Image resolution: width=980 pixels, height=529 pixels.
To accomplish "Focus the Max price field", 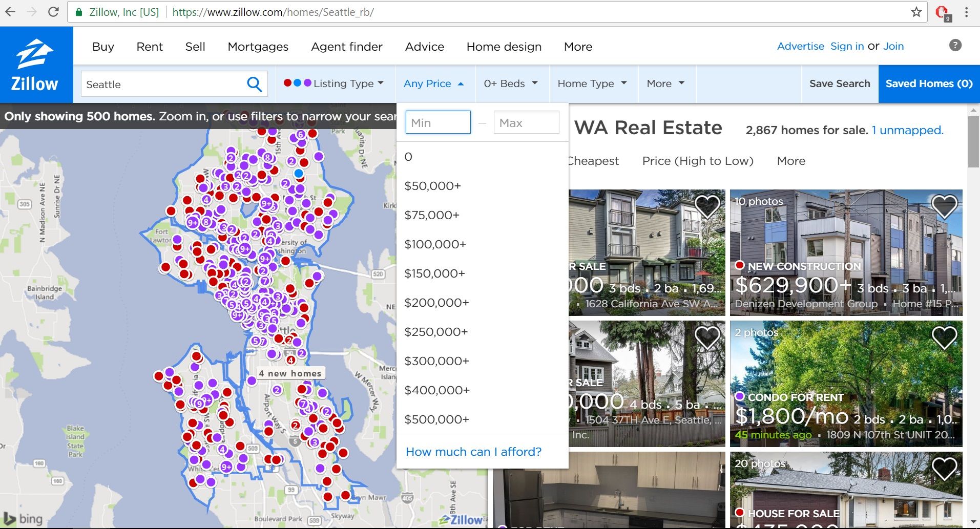I will point(526,122).
